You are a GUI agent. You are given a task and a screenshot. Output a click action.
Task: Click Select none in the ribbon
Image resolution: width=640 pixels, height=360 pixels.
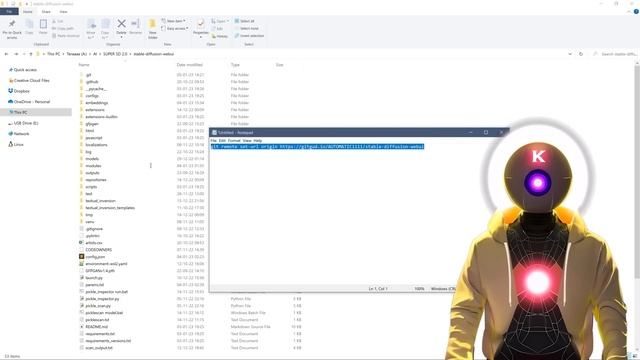pyautogui.click(x=246, y=28)
